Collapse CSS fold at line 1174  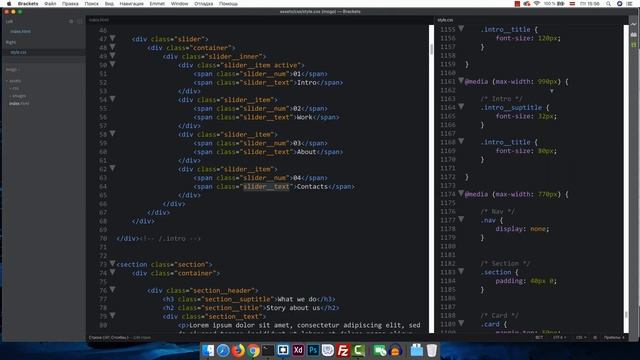pos(461,193)
